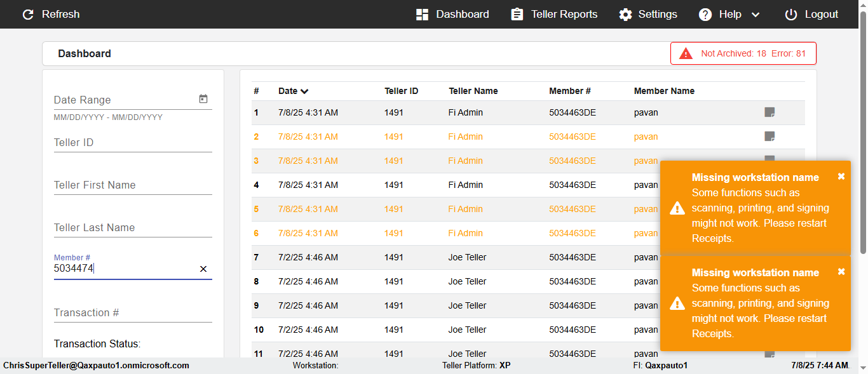Click the Settings gear icon
868x374 pixels.
(626, 15)
